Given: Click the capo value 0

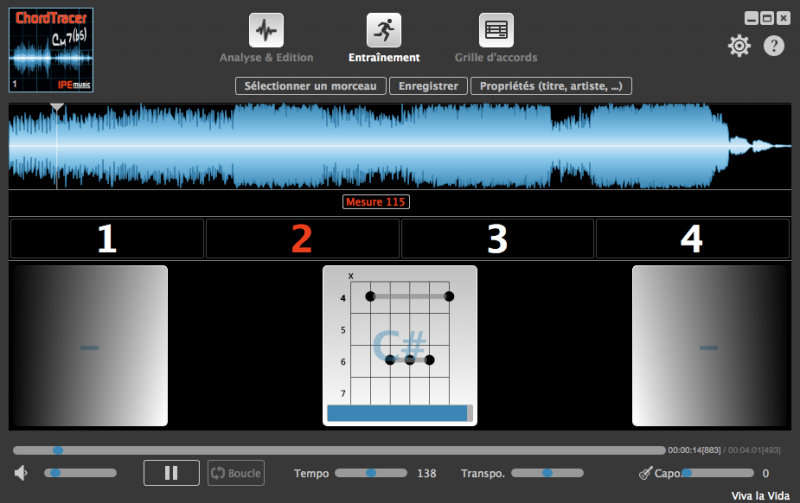Looking at the screenshot, I should (765, 473).
